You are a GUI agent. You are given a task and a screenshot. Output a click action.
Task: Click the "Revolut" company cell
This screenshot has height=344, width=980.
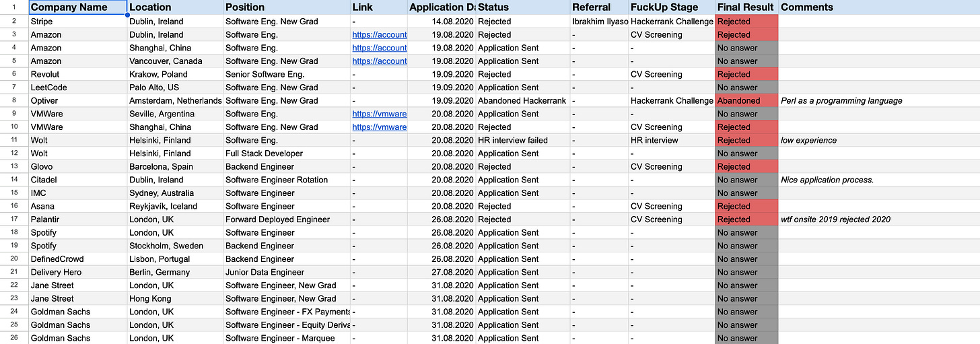pyautogui.click(x=77, y=74)
